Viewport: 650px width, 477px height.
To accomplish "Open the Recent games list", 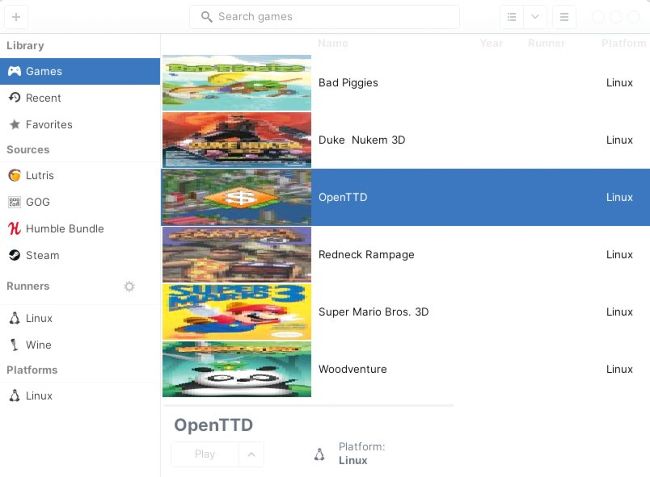I will (43, 98).
